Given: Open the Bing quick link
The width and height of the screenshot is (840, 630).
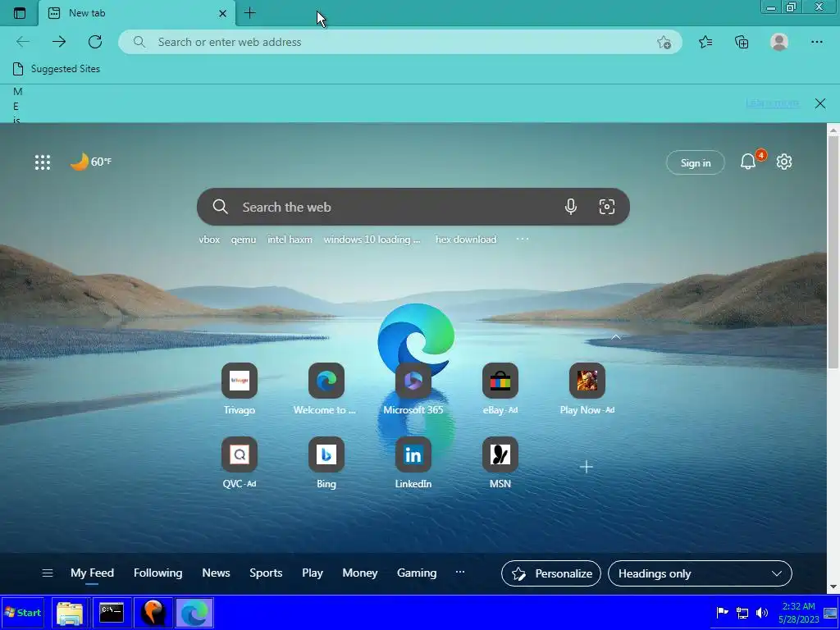Looking at the screenshot, I should click(x=326, y=463).
